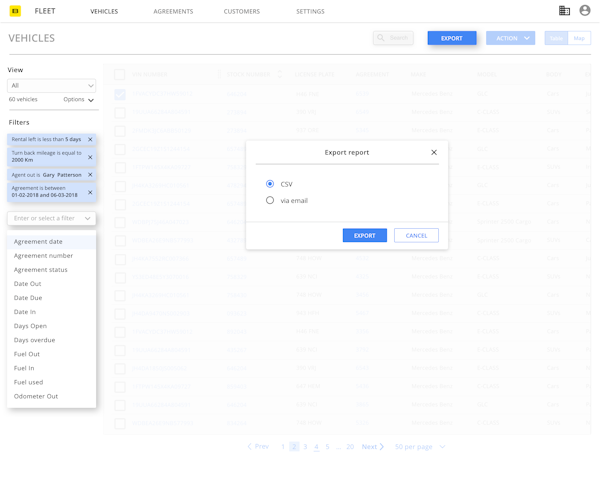Choose 'Agreement number' filter option
600x480 pixels.
(x=51, y=256)
